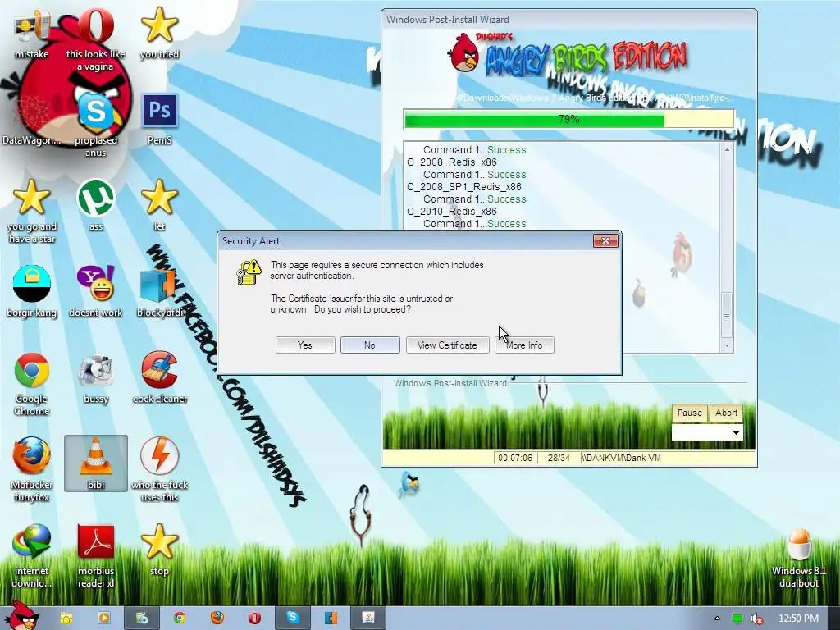Select the DataWagon desktop icon
The height and width of the screenshot is (630, 840).
pos(31,119)
